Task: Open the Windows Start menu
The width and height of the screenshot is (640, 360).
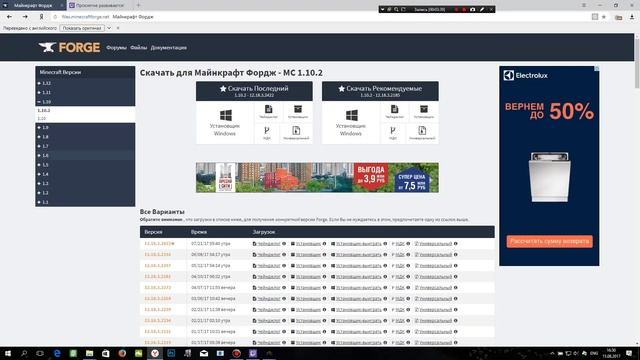Action: [x=8, y=353]
